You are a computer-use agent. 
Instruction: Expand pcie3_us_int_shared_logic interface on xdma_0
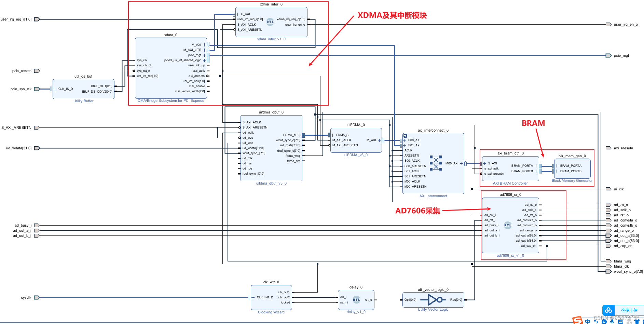click(204, 60)
